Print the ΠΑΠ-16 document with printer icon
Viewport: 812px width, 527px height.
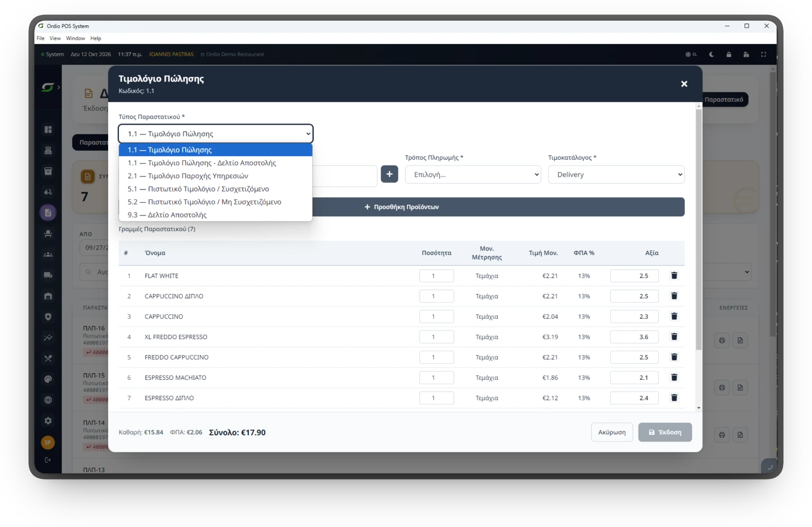pyautogui.click(x=722, y=340)
